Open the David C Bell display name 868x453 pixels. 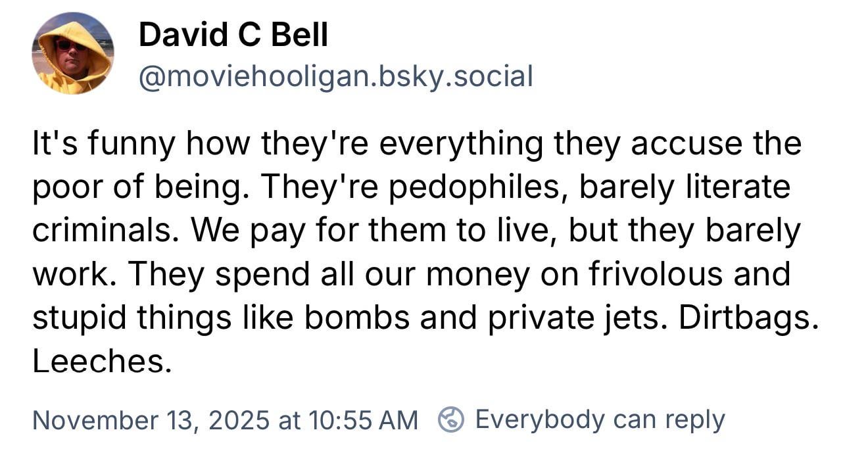[x=233, y=35]
